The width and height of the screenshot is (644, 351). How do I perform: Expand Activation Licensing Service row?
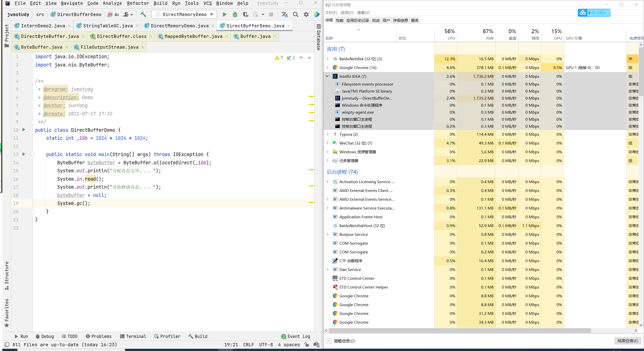click(327, 182)
